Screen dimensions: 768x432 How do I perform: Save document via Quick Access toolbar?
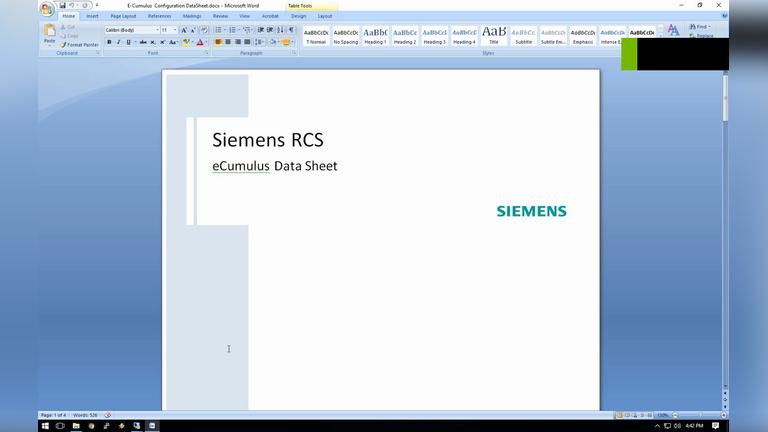pyautogui.click(x=63, y=5)
